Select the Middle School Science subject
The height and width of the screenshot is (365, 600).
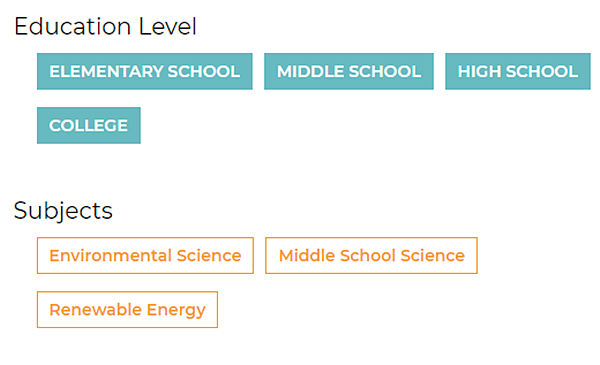371,256
